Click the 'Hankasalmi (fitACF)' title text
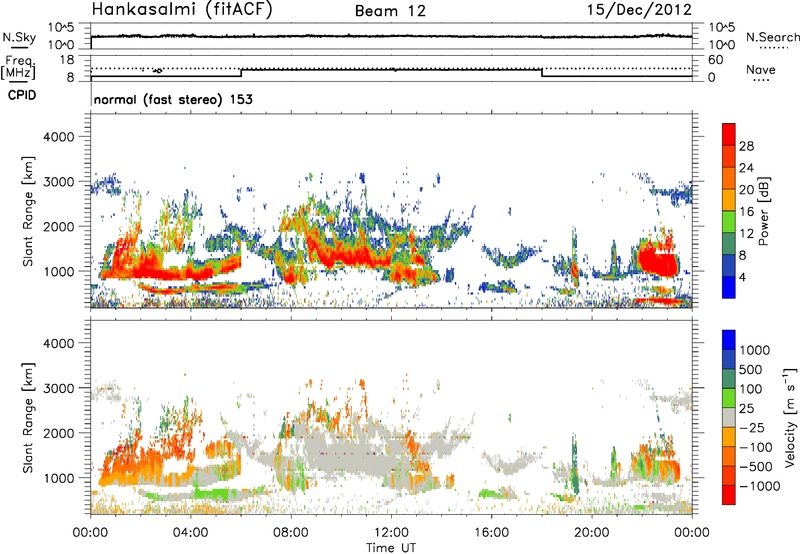The image size is (800, 554). pos(182,10)
